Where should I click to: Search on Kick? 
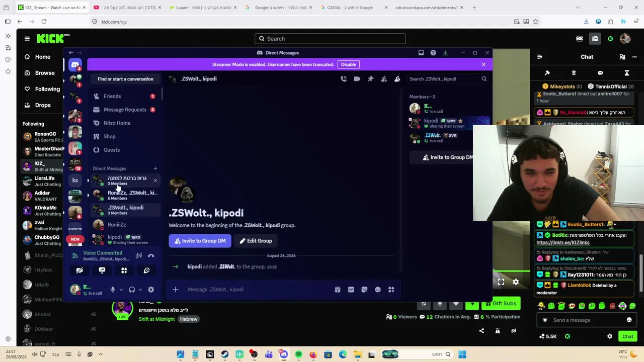coord(330,39)
